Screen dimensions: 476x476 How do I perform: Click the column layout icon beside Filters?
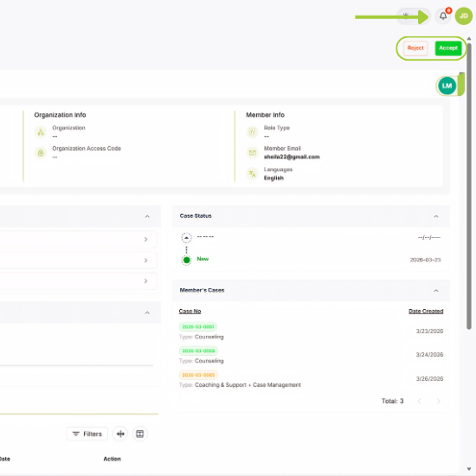tap(140, 434)
